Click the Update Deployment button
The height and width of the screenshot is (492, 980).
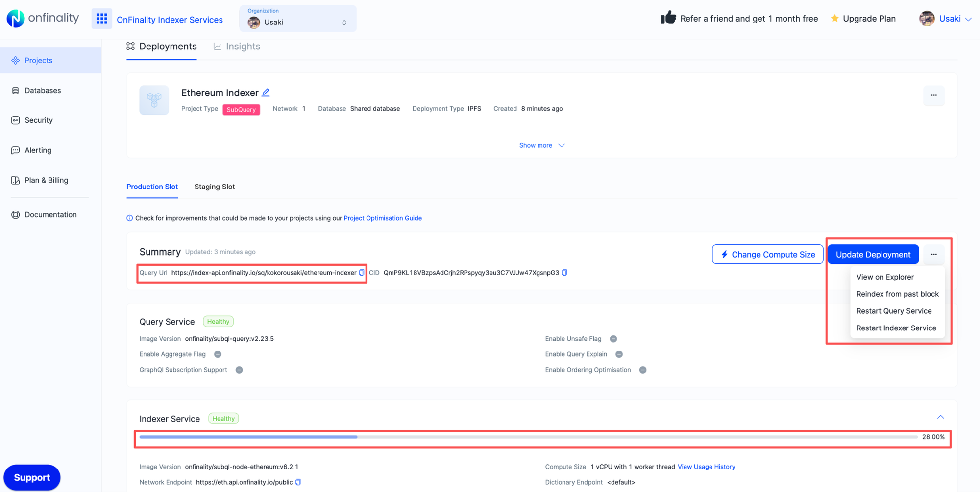tap(873, 254)
